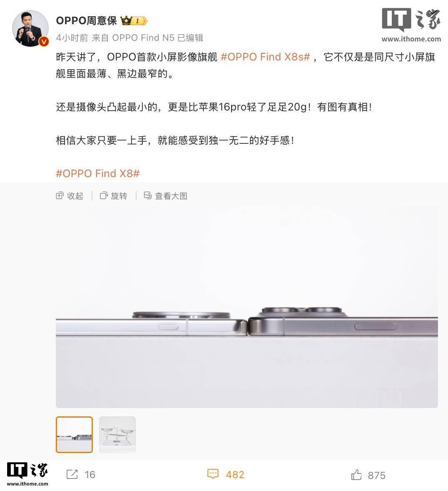Click the OPPO周意保 username
Image resolution: width=448 pixels, height=491 pixels.
point(86,21)
